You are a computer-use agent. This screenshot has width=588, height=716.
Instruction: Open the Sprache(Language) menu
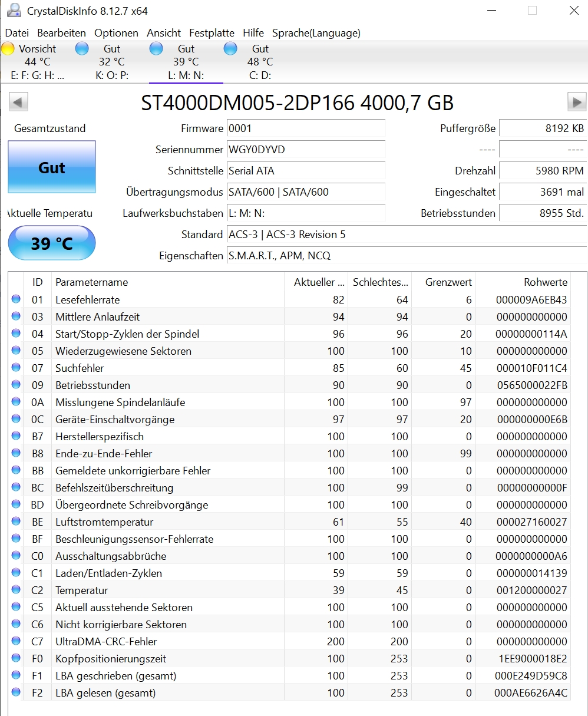316,33
